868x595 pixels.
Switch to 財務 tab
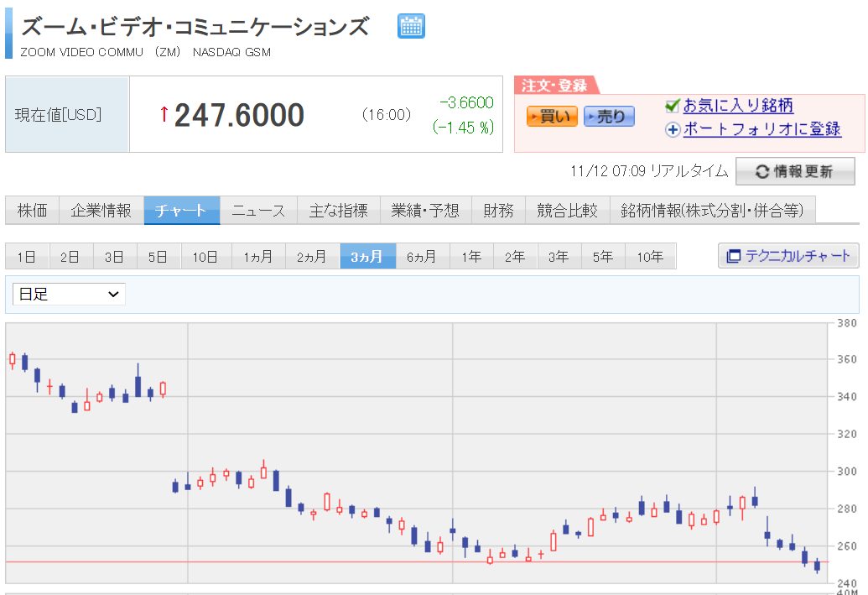click(498, 210)
